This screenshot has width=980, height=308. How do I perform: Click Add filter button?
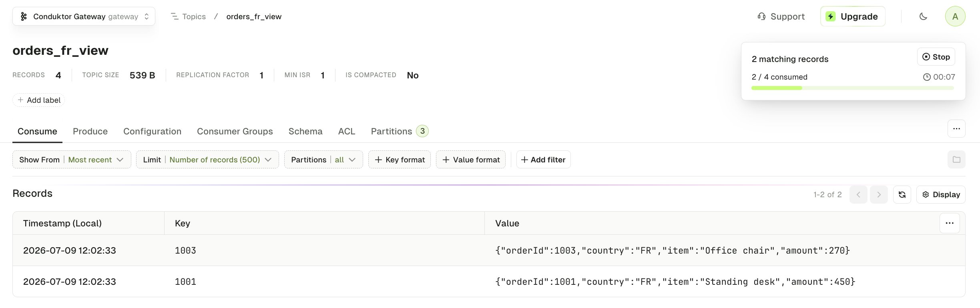tap(543, 160)
